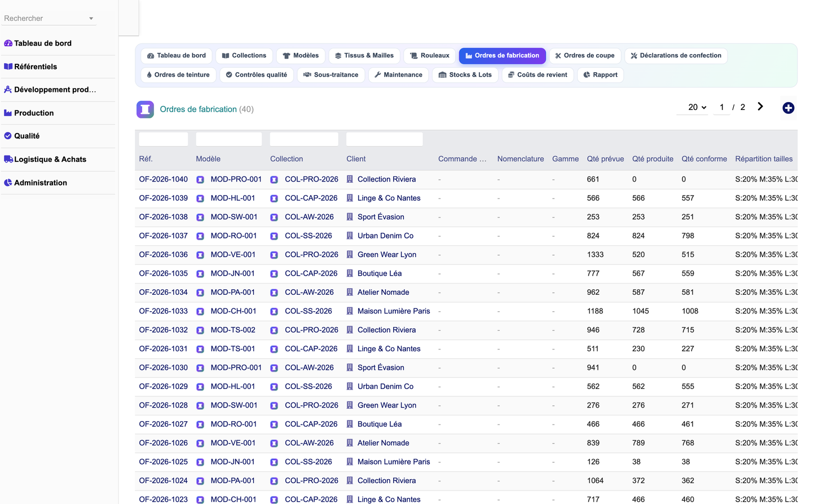Click Logistique & Achats truck icon

[x=8, y=160]
